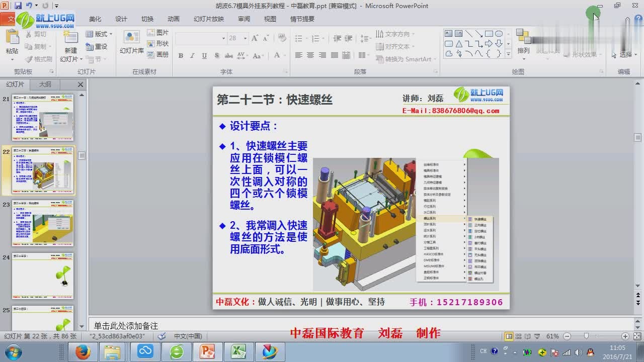The image size is (644, 362).
Task: Click the 新建幻灯片 new slide icon
Action: click(71, 38)
